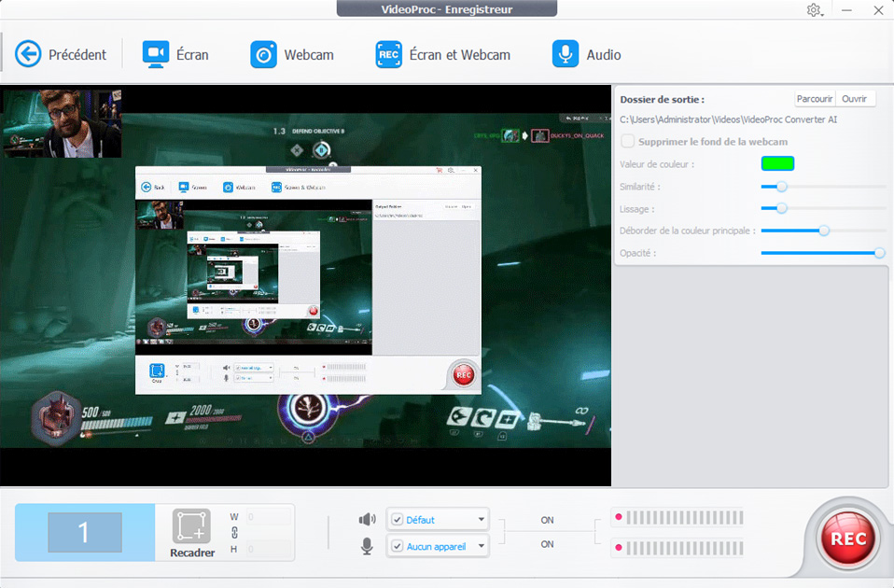Click Parcourir to browse output folder

coord(814,99)
